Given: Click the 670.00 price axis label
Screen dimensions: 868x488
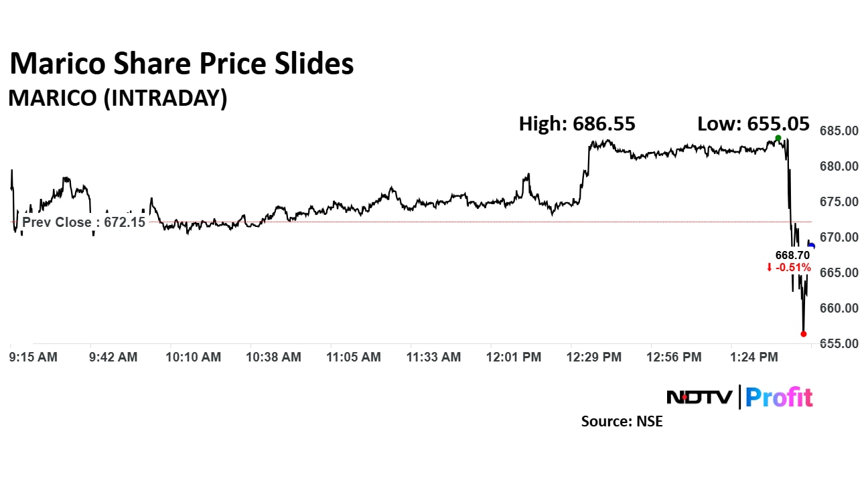Looking at the screenshot, I should click(839, 237).
